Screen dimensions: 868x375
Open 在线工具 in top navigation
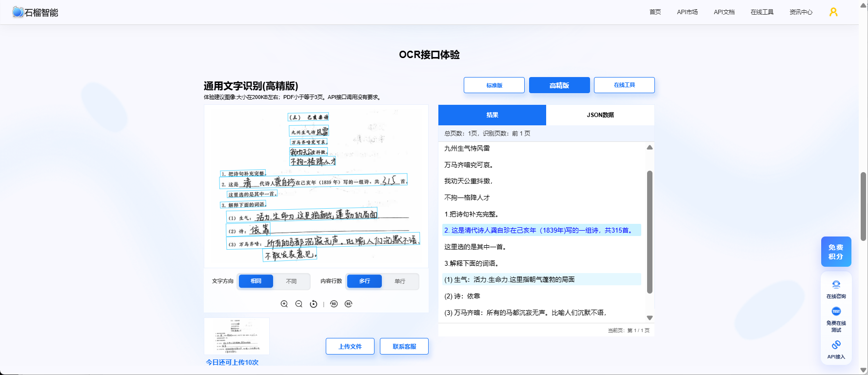pyautogui.click(x=762, y=12)
